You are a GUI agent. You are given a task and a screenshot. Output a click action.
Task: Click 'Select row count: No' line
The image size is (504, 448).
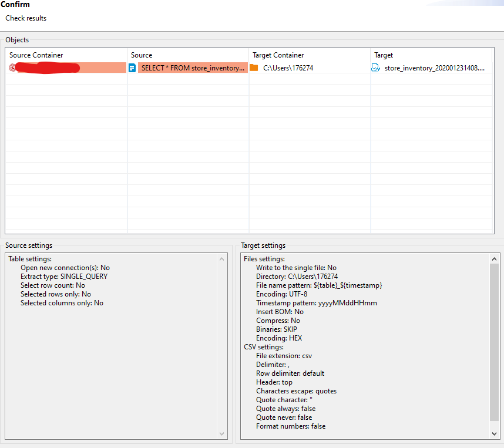click(53, 285)
